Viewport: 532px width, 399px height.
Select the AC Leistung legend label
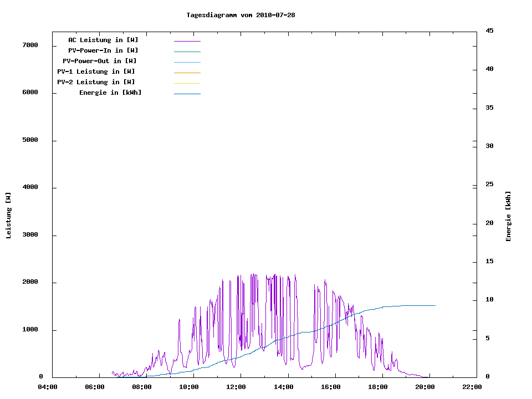[x=103, y=40]
